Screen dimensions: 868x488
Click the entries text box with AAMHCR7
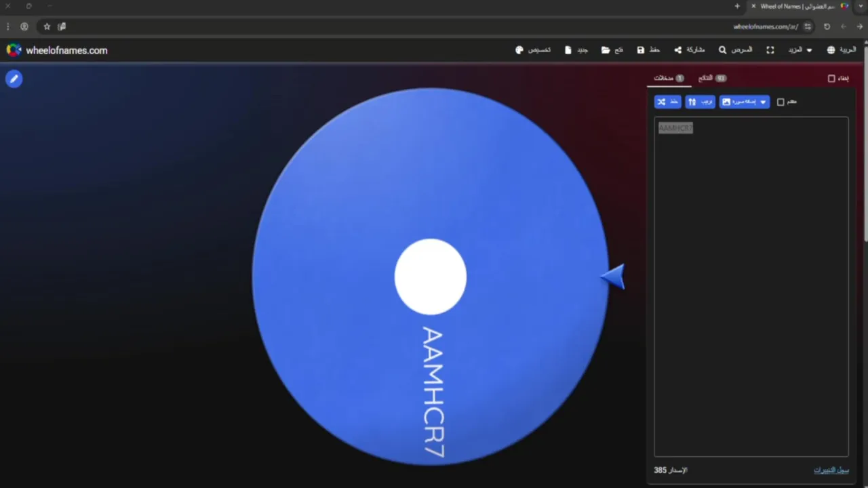751,287
